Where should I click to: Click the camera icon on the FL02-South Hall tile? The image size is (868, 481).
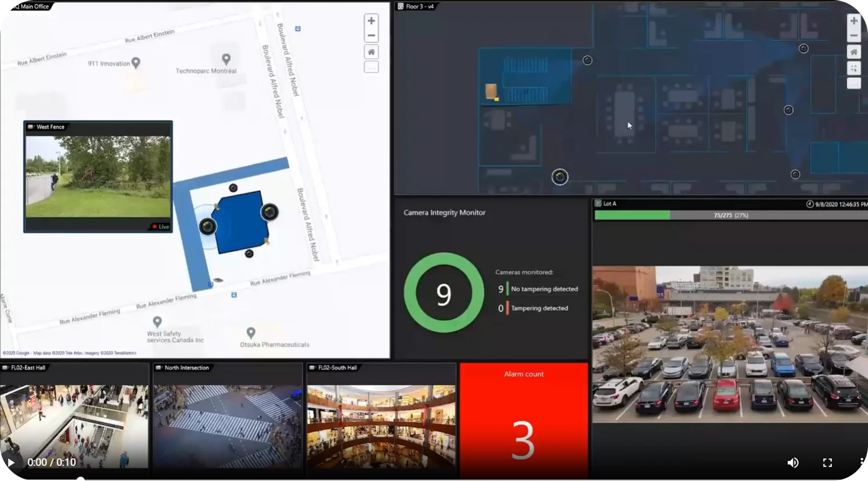(x=312, y=368)
